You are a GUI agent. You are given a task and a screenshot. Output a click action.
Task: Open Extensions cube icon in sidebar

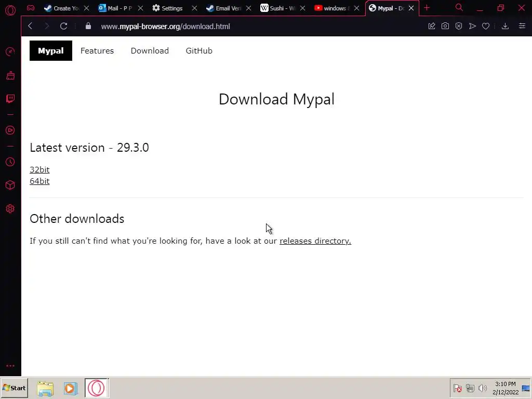tap(10, 185)
